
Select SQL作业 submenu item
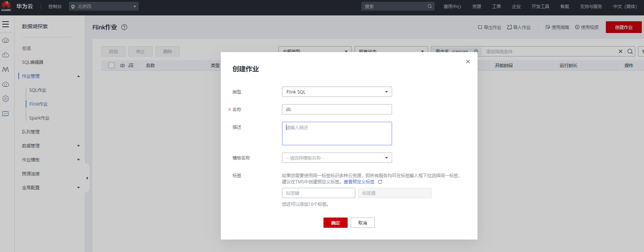click(38, 90)
